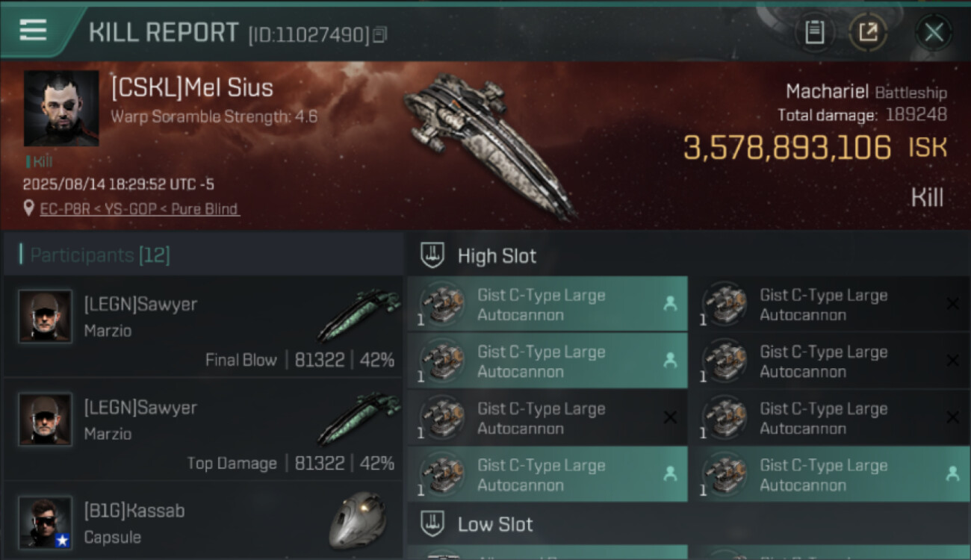This screenshot has height=560, width=971.
Task: Close the kill report window
Action: coord(934,32)
